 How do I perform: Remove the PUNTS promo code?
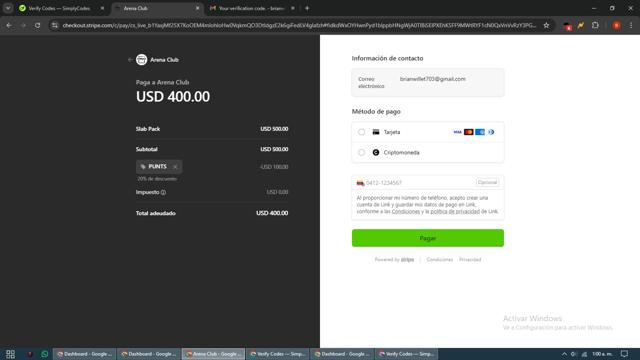175,167
